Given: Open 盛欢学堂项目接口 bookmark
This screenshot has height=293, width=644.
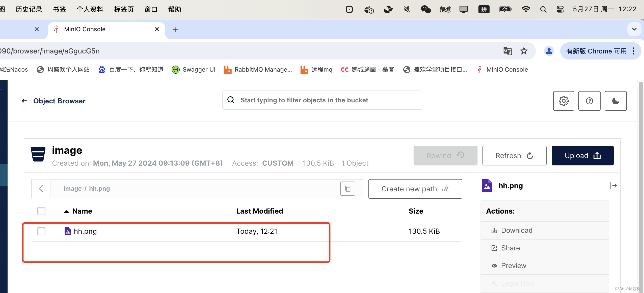Looking at the screenshot, I should 435,69.
